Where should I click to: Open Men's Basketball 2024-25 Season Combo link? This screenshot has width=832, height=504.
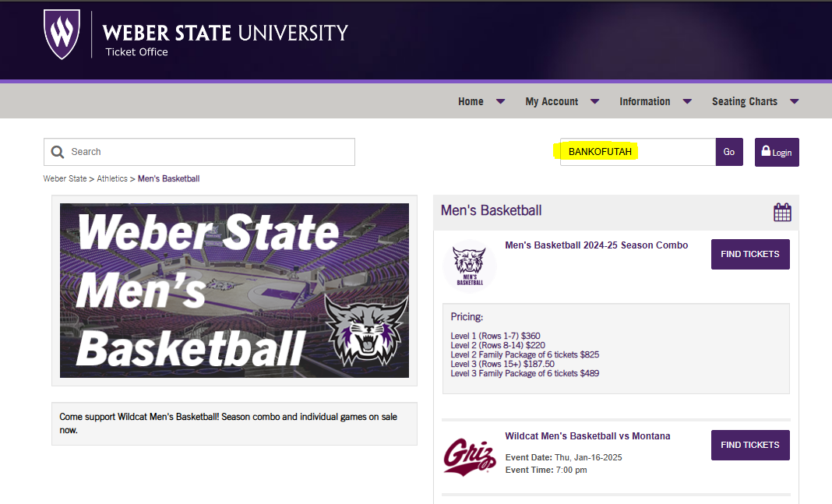pyautogui.click(x=597, y=245)
